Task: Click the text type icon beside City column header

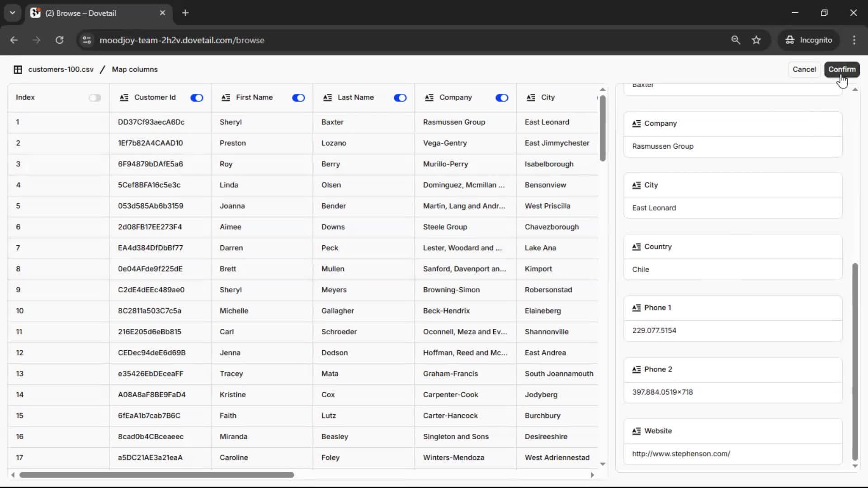Action: pyautogui.click(x=531, y=98)
